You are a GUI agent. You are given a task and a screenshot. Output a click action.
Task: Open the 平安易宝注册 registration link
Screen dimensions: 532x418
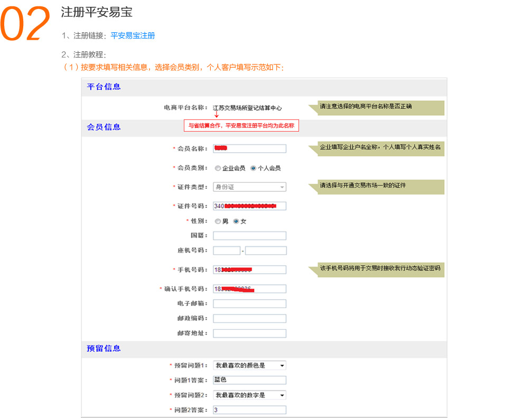click(133, 35)
